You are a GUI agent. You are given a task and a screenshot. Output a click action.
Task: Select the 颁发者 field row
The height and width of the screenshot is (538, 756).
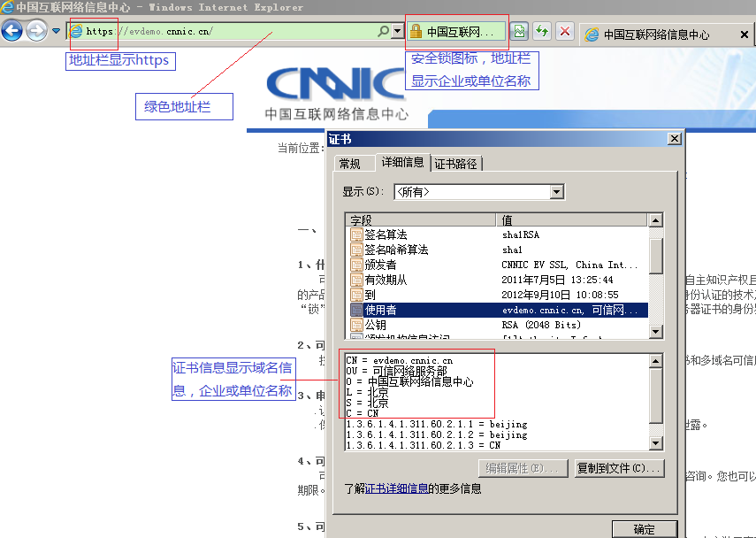coord(497,265)
